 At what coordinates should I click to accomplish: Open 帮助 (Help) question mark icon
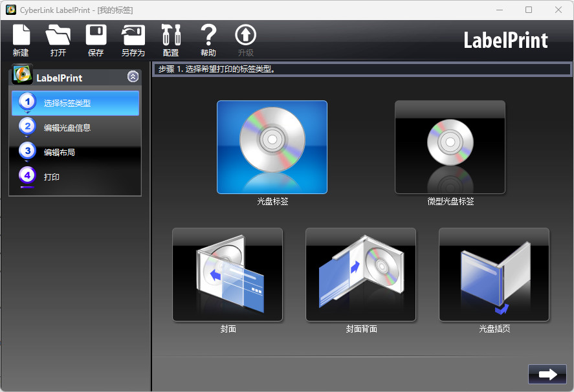coord(208,39)
